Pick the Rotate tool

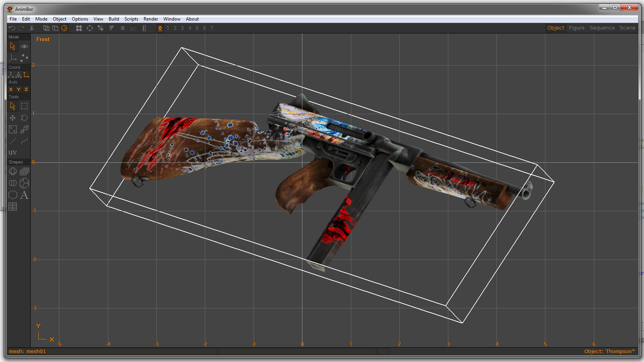coord(24,118)
